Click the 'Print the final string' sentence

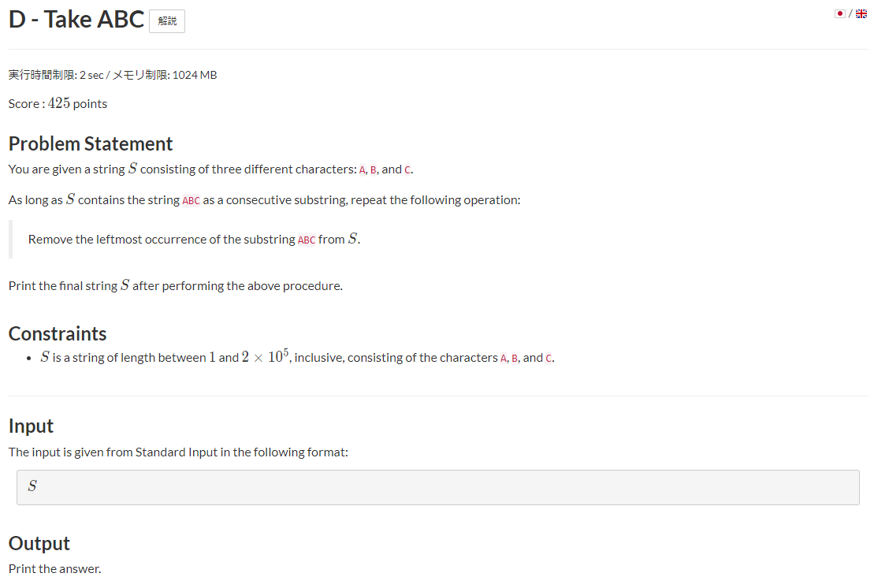pyautogui.click(x=176, y=285)
